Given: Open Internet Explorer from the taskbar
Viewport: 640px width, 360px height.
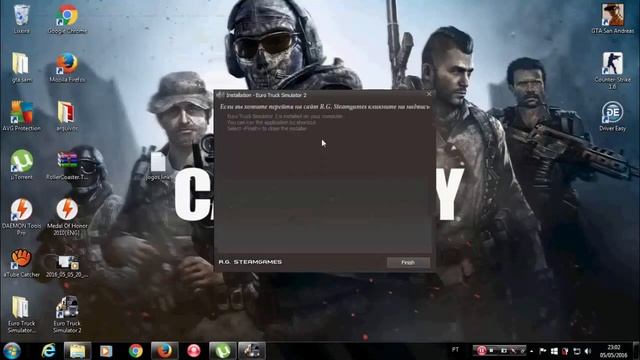Looking at the screenshot, I should click(x=49, y=351).
